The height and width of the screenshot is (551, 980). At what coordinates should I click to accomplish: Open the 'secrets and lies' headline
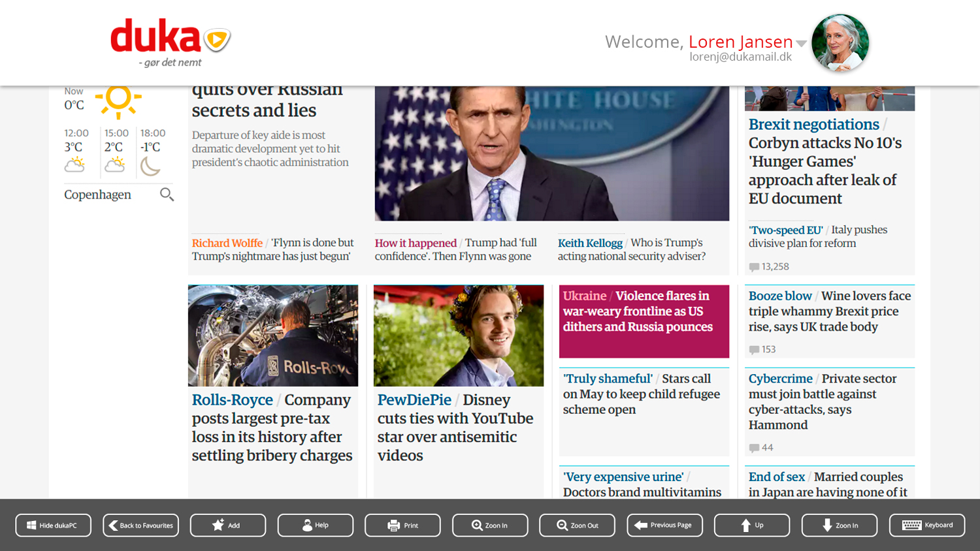[x=267, y=102]
